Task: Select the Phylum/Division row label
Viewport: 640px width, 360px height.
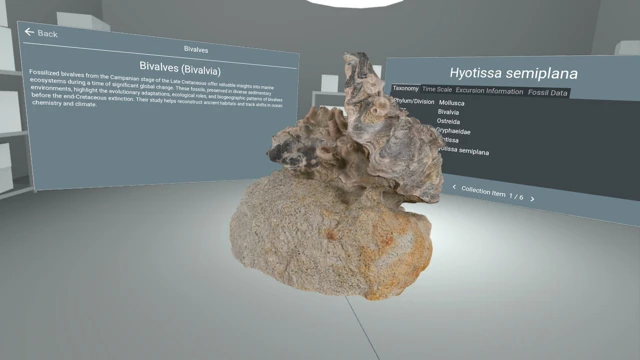Action: pos(413,101)
